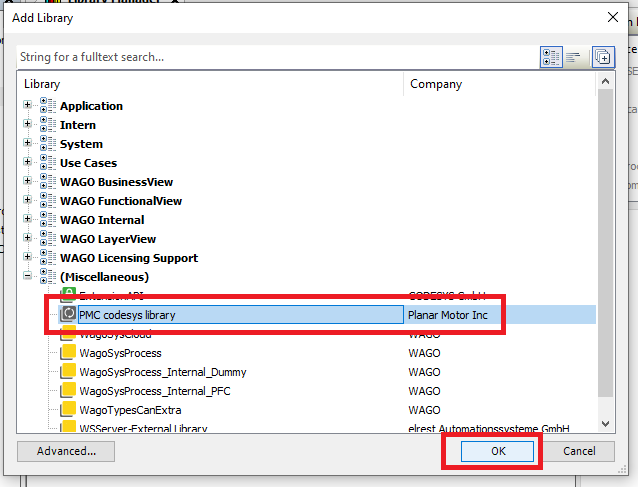
Task: Toggle the group by category view button
Action: 551,57
